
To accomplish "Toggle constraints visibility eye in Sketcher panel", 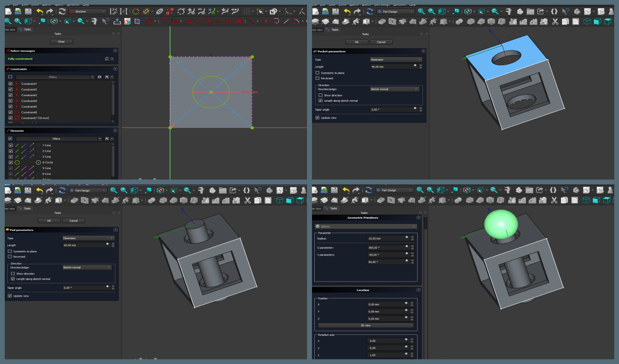I will click(99, 77).
